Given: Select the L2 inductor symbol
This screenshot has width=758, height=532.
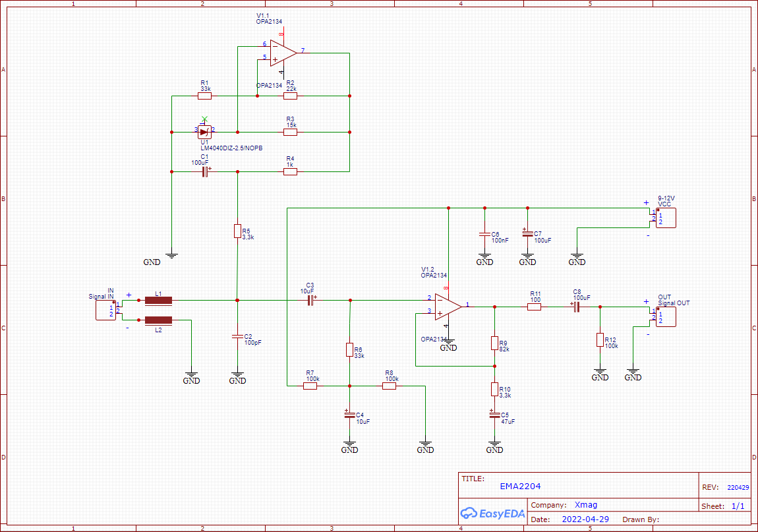Looking at the screenshot, I should (x=158, y=320).
